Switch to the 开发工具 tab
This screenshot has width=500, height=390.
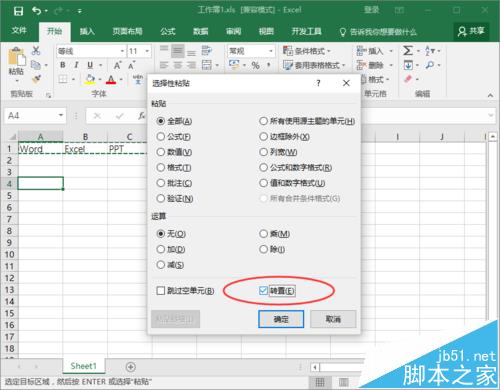tap(306, 31)
